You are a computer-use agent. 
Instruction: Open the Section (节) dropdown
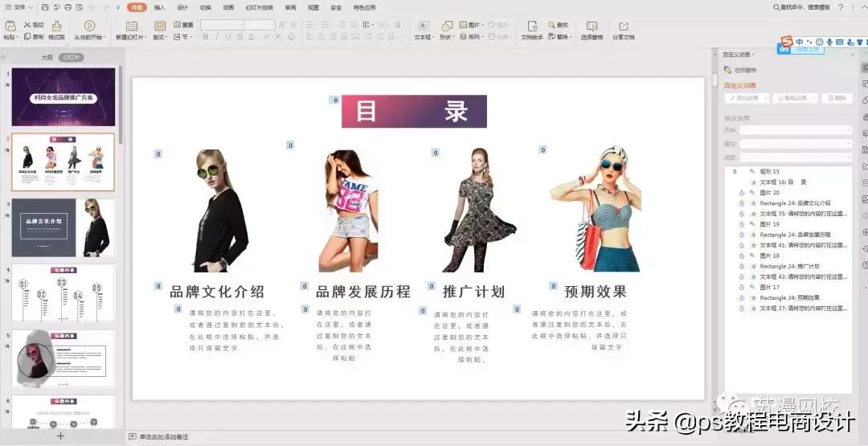(x=183, y=37)
